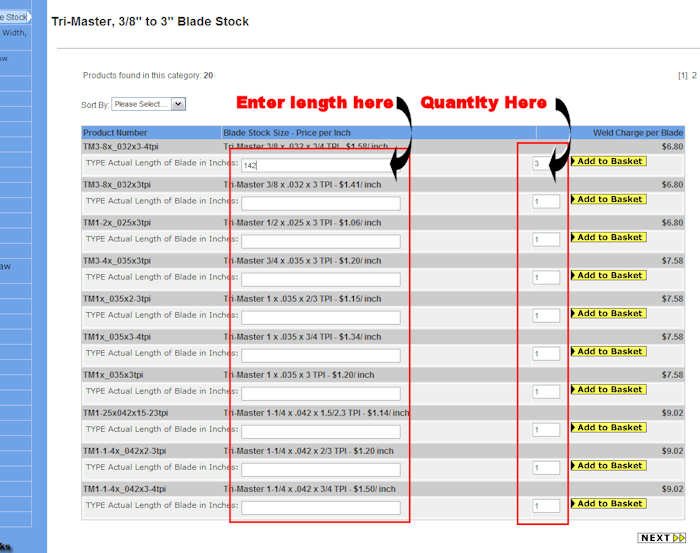Focus length field for TM1x_035x3-4tpi
This screenshot has height=553, width=700.
tap(321, 355)
